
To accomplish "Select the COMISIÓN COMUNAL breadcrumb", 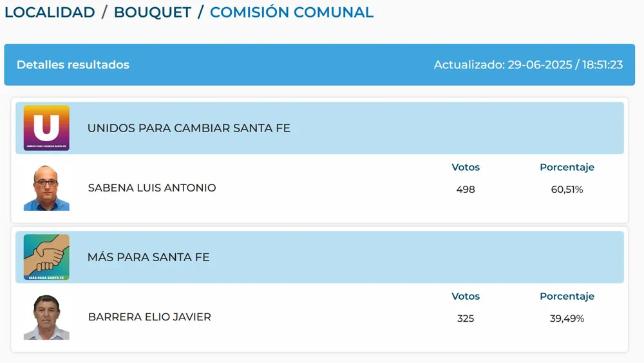I will point(292,12).
